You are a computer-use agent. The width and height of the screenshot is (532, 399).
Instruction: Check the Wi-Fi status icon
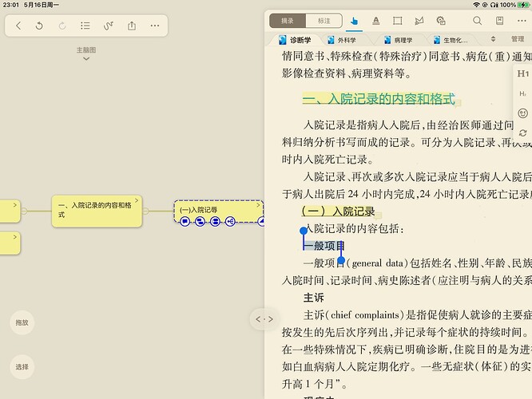click(x=476, y=5)
